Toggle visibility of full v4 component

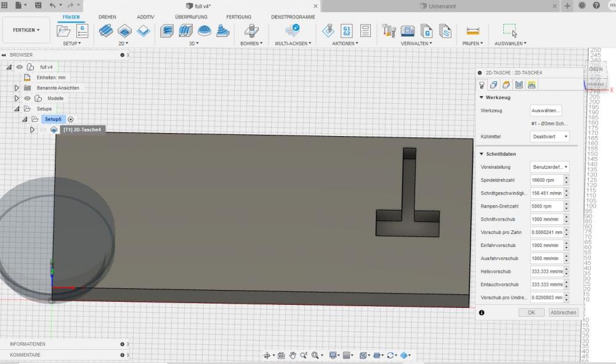pos(19,67)
